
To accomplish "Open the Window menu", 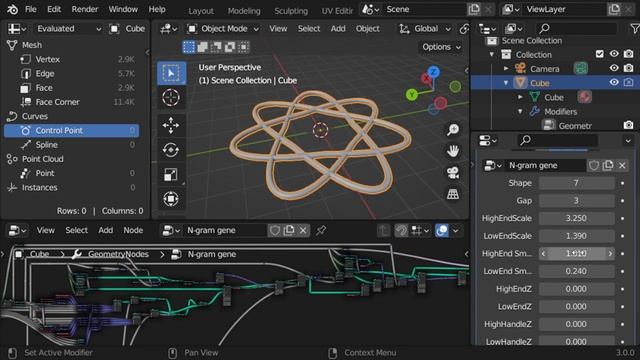I will tap(123, 9).
